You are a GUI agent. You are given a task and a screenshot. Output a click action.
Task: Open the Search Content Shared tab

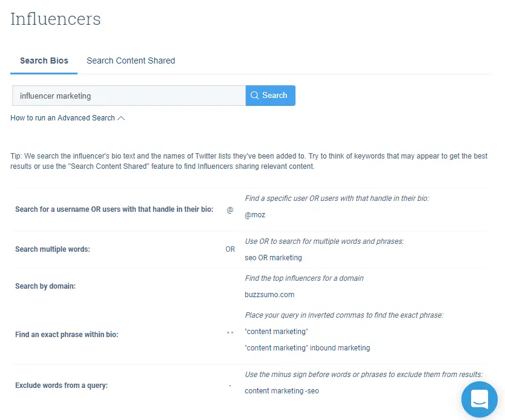131,61
